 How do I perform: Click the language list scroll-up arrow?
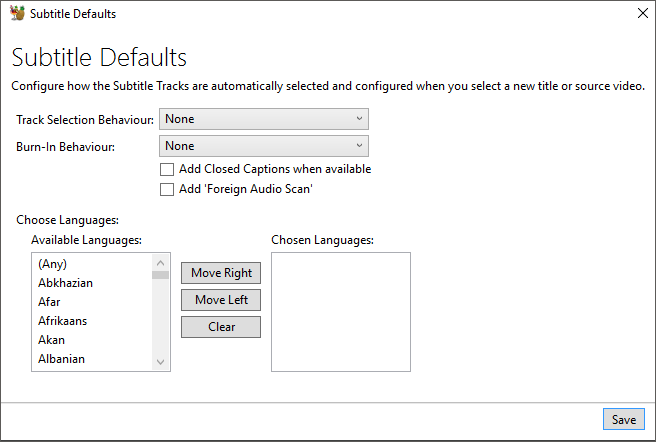click(x=160, y=262)
